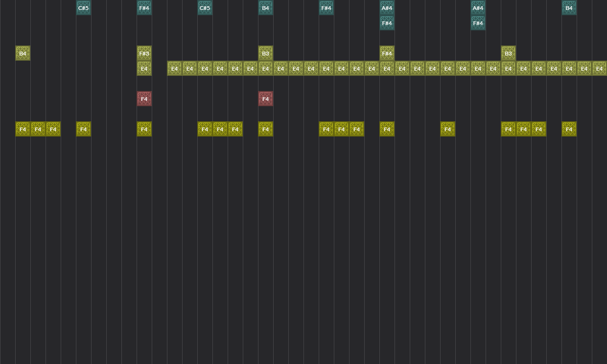The height and width of the screenshot is (364, 607).
Task: Select the F#4 note stacked beneath the first A#4
Action: [x=386, y=23]
